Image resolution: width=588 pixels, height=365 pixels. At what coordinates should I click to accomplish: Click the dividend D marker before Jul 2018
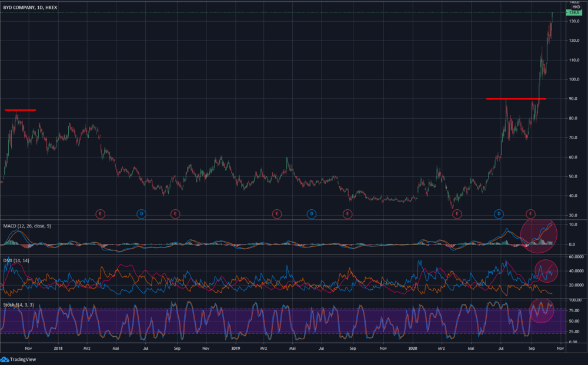click(141, 214)
